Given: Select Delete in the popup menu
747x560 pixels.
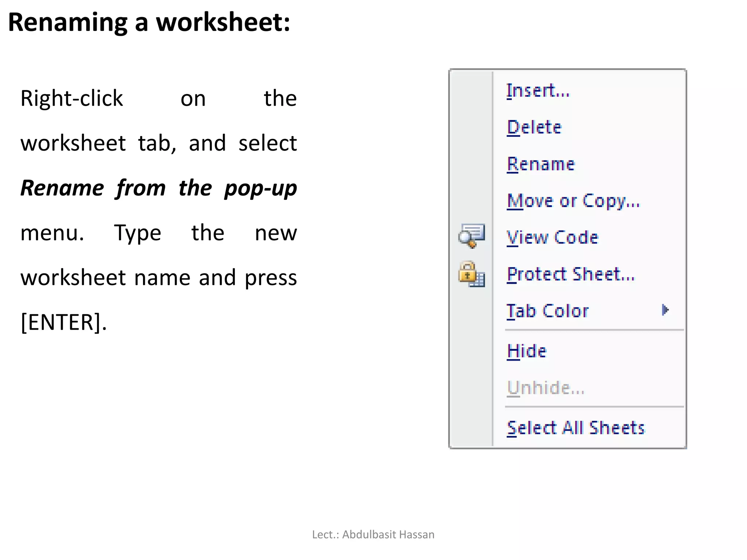Looking at the screenshot, I should coord(534,127).
